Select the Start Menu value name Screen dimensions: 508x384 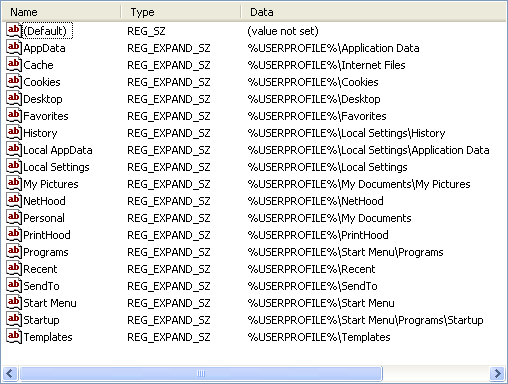click(50, 303)
